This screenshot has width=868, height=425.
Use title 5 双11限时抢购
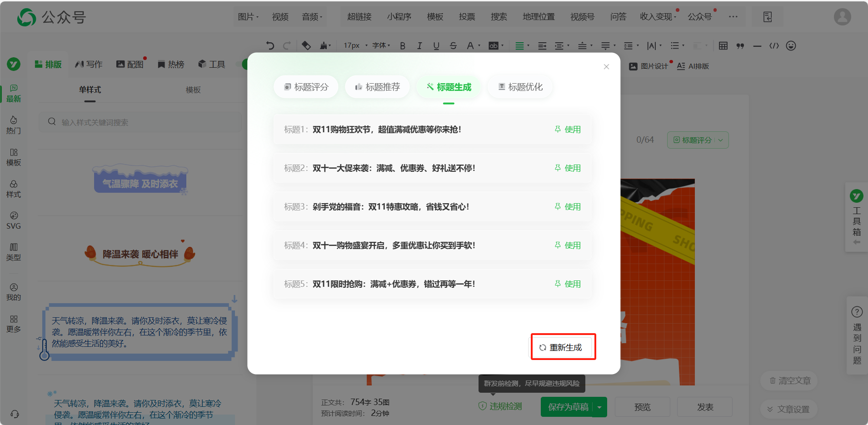568,284
